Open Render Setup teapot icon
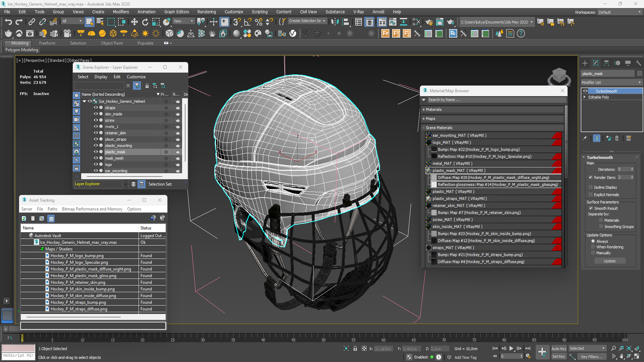The width and height of the screenshot is (644, 362). point(429,22)
